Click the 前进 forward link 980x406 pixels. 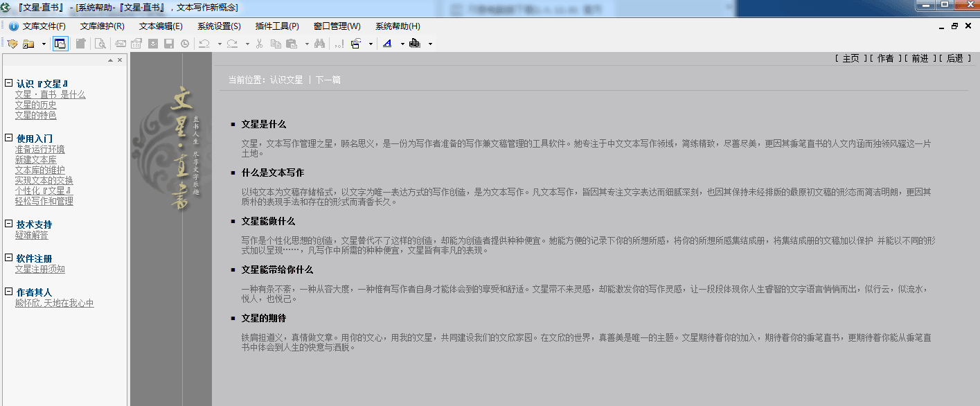920,59
